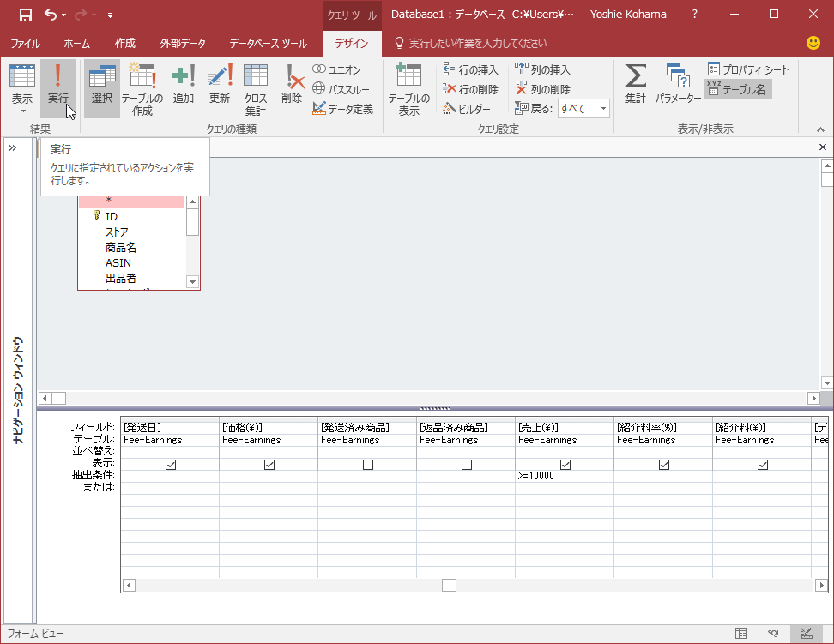Uncheck 表示 checkbox for [価格(¥)] column
The image size is (834, 644).
(x=269, y=465)
